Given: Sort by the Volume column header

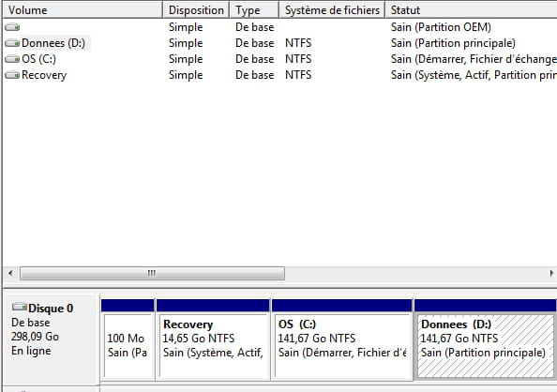Looking at the screenshot, I should [83, 10].
